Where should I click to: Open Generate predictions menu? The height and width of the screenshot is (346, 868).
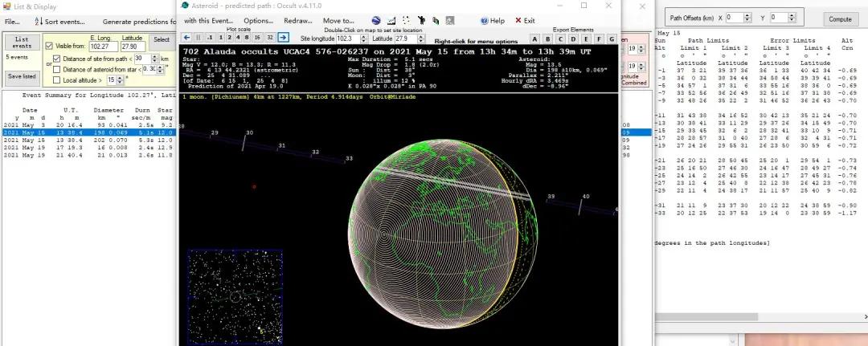(139, 22)
